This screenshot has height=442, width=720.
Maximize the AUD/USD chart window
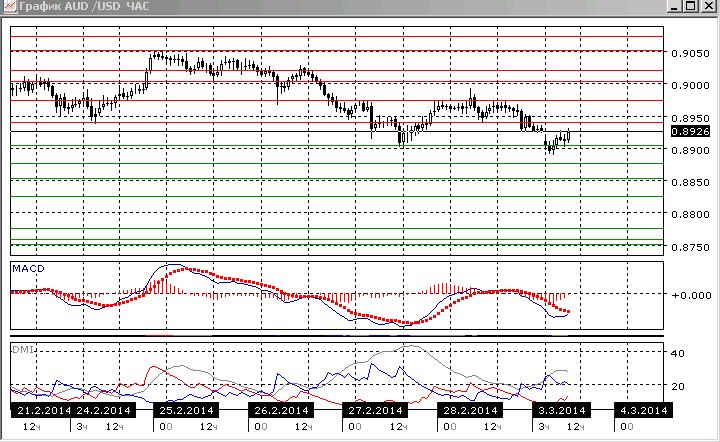coord(690,6)
